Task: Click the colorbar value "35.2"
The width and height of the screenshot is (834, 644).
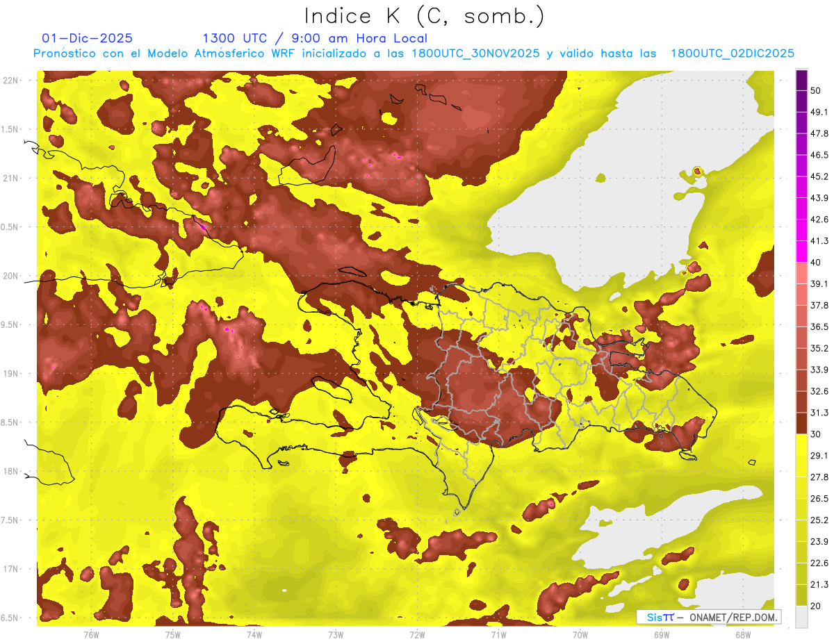Action: tap(820, 348)
